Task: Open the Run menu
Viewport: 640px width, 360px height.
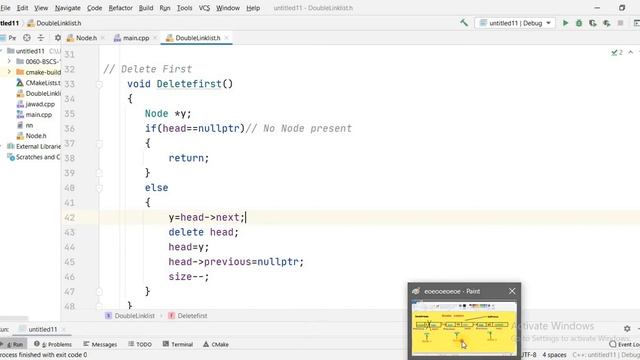Action: (165, 8)
